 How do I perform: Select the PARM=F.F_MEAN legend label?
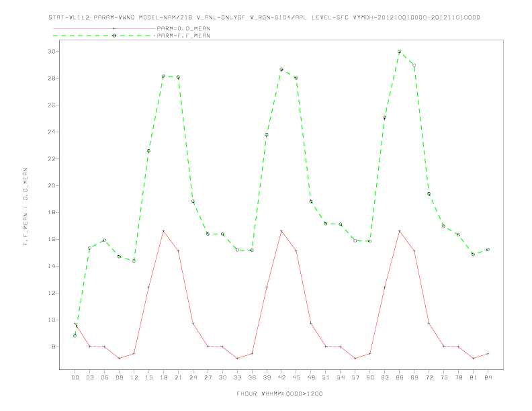coord(183,36)
